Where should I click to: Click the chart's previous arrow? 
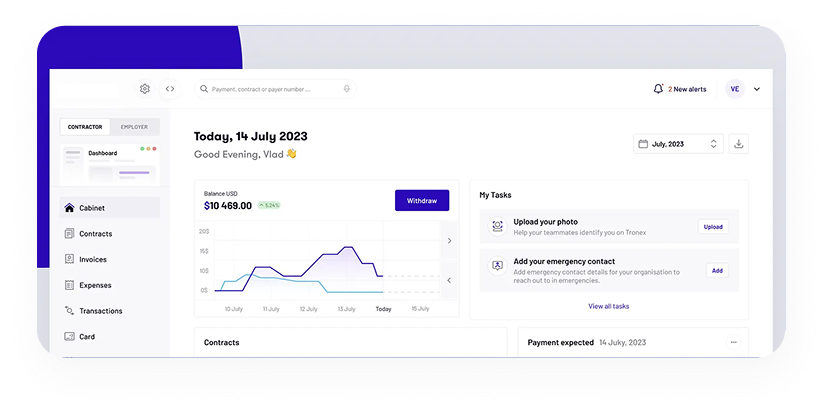coord(449,280)
